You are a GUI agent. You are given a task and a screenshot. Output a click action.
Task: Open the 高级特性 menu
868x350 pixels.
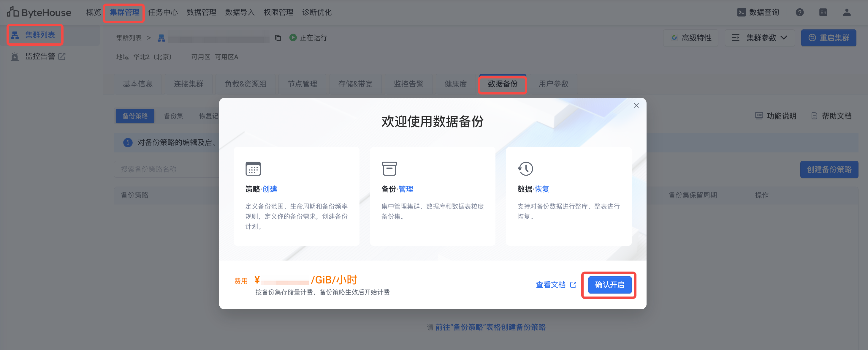click(x=690, y=38)
